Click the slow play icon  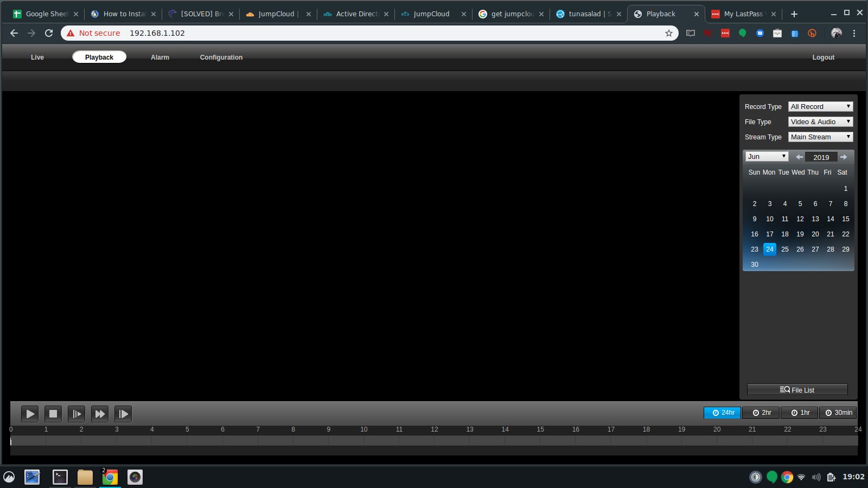coord(76,414)
